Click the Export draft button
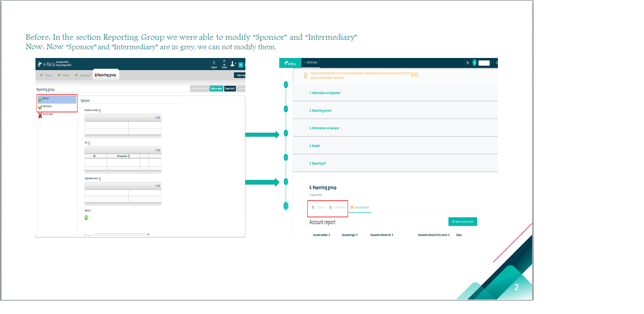This screenshot has height=314, width=644. click(x=230, y=89)
